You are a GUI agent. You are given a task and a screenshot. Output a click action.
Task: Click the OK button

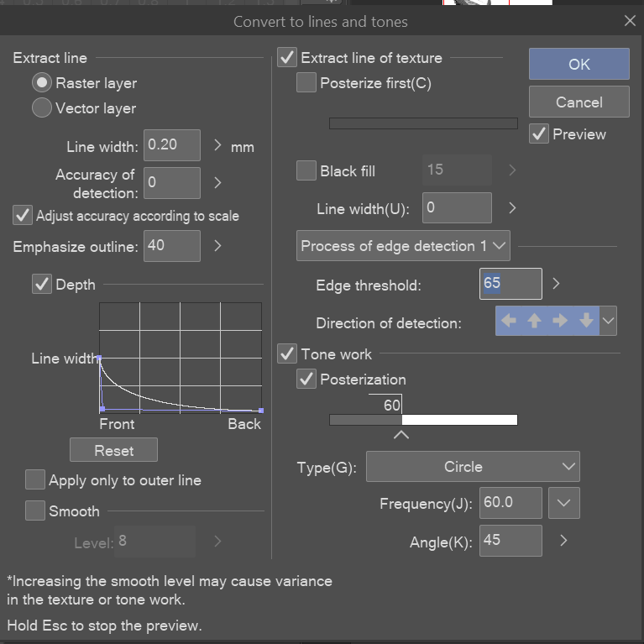click(579, 64)
